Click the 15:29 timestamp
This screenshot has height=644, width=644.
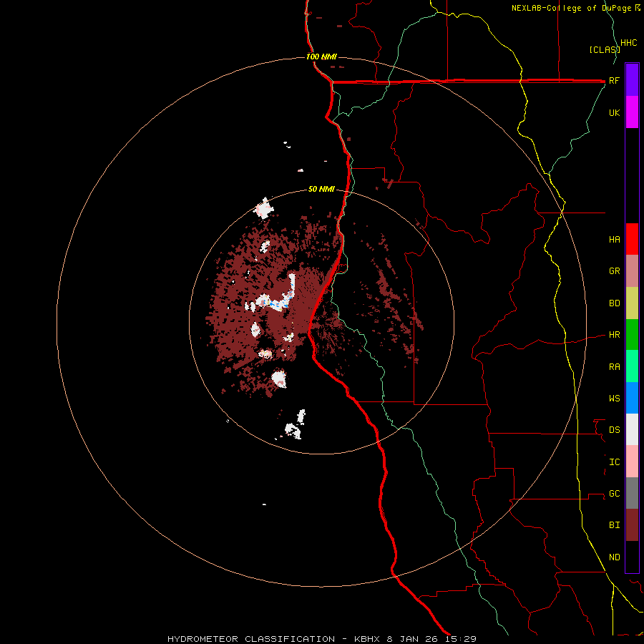460,639
